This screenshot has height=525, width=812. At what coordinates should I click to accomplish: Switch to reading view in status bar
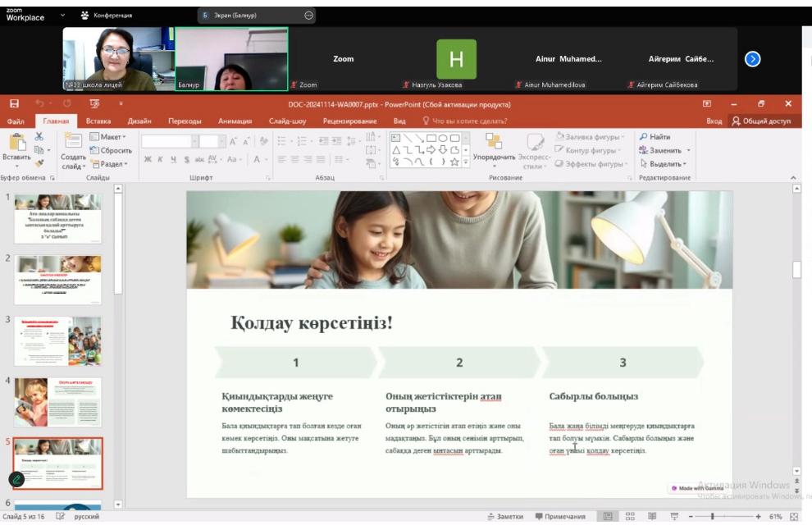pyautogui.click(x=652, y=517)
